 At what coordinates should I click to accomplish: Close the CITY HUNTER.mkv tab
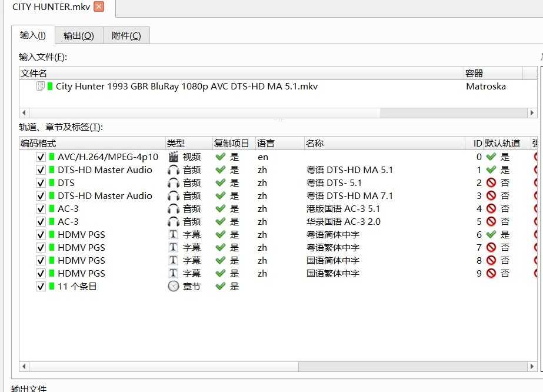click(99, 6)
